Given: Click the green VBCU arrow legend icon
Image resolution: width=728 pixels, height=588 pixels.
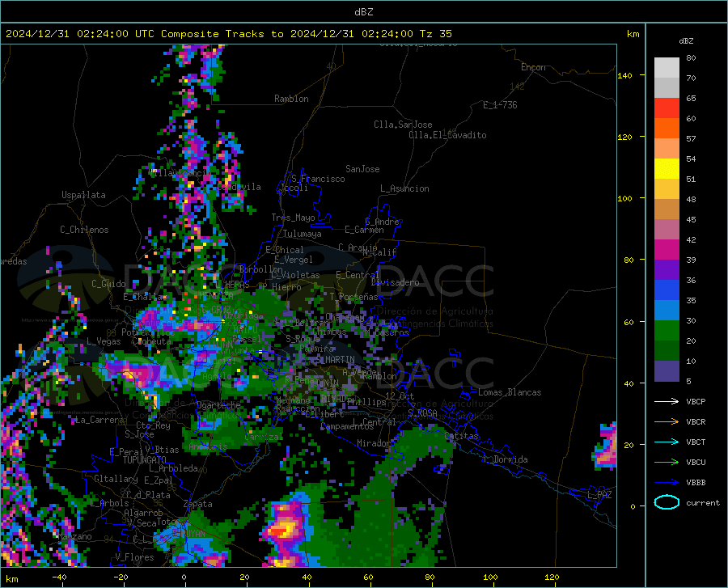Looking at the screenshot, I should [x=667, y=463].
